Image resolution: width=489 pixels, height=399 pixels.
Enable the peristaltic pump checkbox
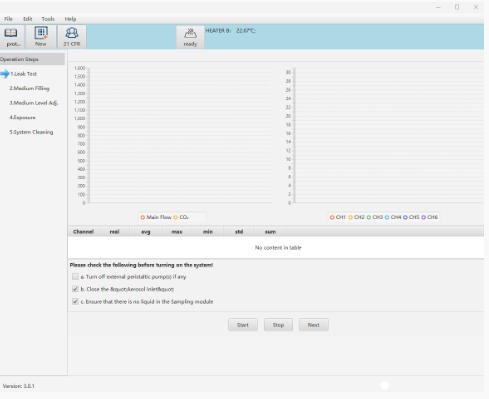point(75,277)
